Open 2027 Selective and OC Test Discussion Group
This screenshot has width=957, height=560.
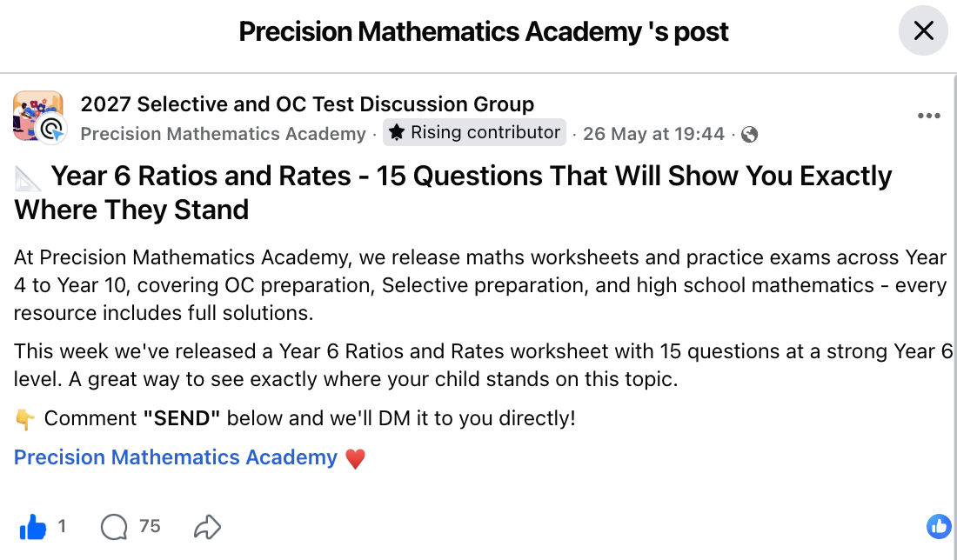307,104
